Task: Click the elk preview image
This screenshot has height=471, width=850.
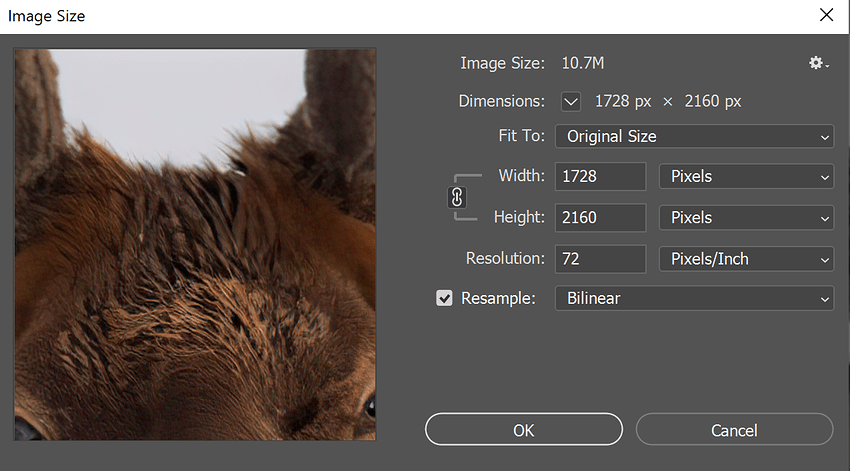Action: [195, 244]
